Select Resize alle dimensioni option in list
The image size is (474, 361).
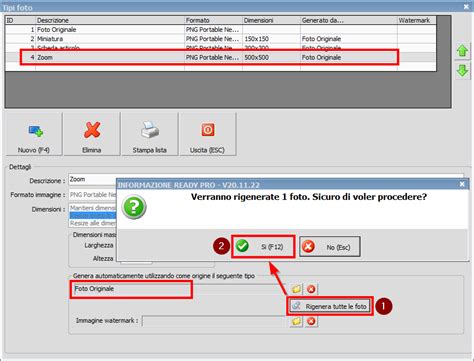92,223
